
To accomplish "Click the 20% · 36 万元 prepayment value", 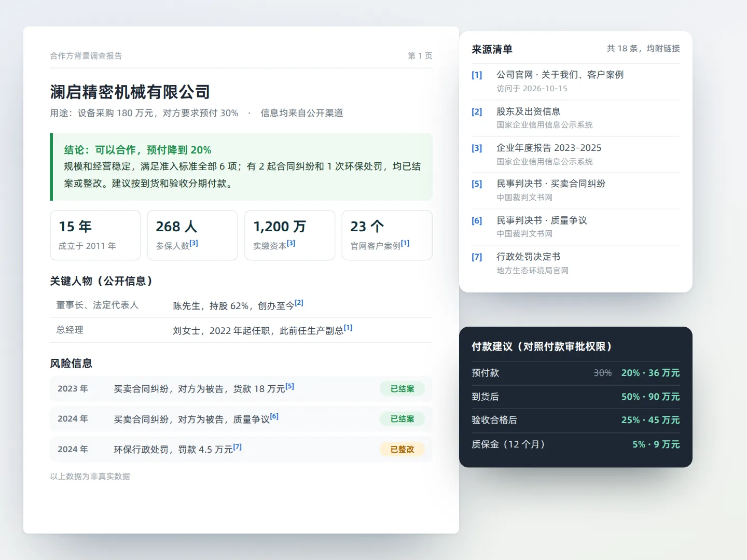I will coord(651,373).
